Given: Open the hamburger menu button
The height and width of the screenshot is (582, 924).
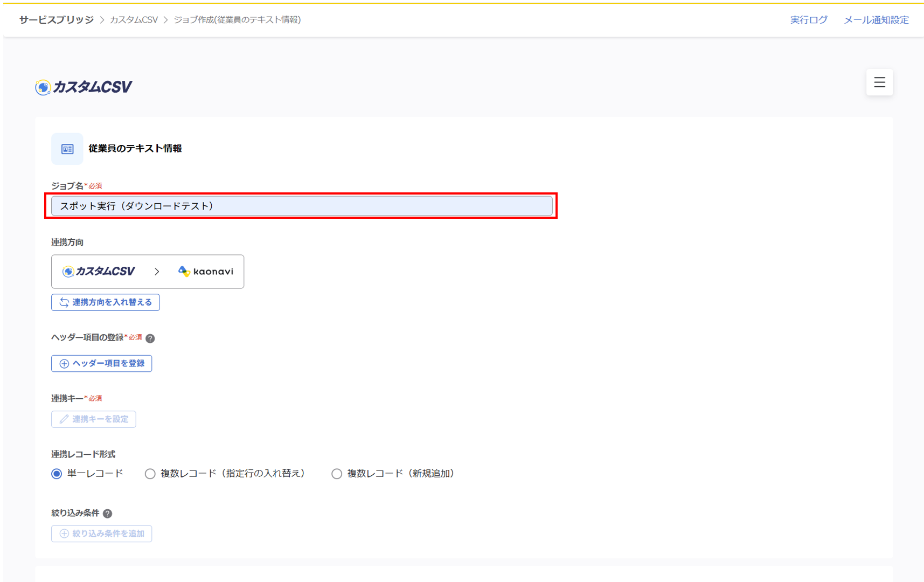Looking at the screenshot, I should click(879, 82).
